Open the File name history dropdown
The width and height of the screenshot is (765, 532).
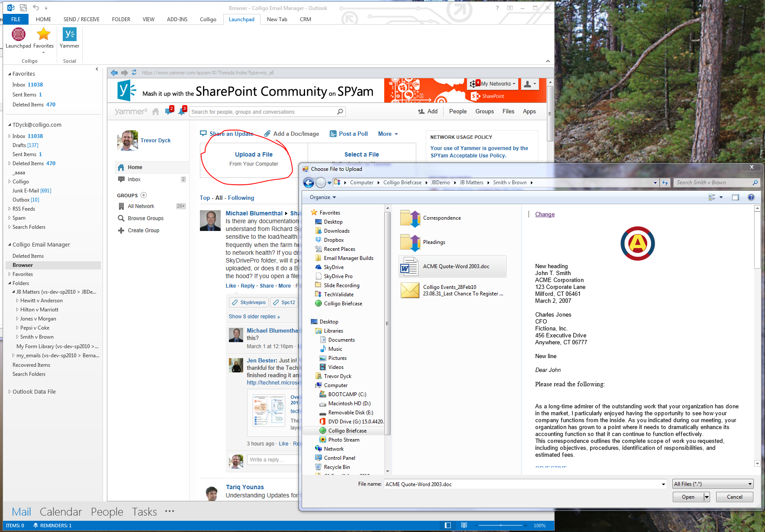coord(663,484)
